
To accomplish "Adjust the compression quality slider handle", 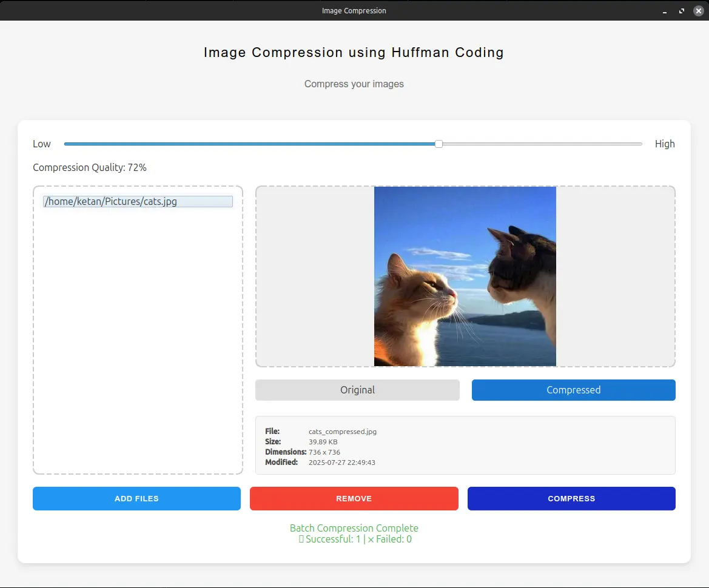I will (x=438, y=144).
